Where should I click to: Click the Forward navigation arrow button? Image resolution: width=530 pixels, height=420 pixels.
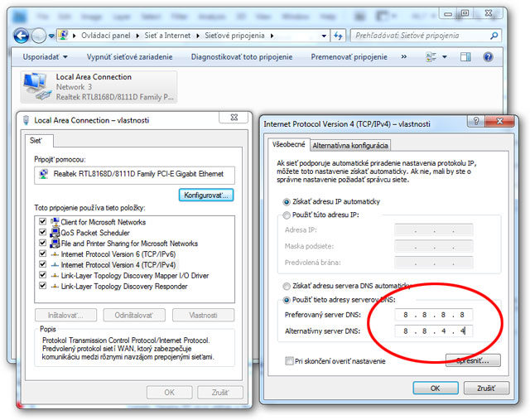pos(39,36)
